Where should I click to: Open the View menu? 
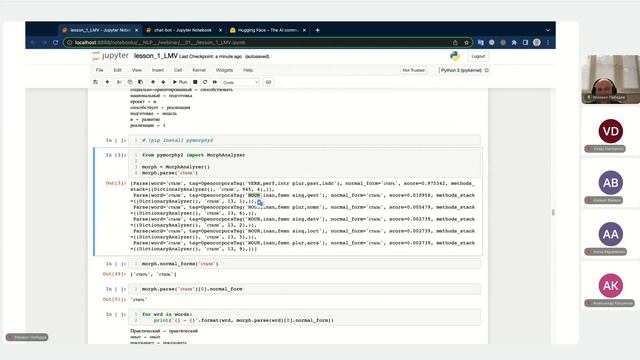click(137, 70)
